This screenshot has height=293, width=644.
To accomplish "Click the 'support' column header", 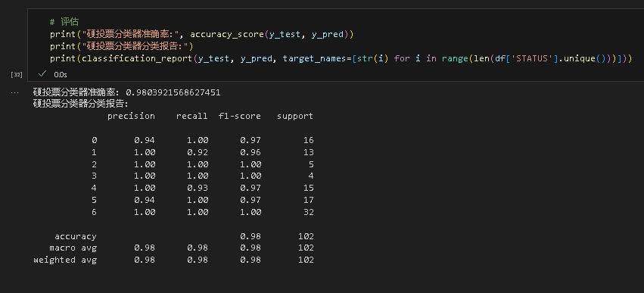I will click(x=295, y=117).
